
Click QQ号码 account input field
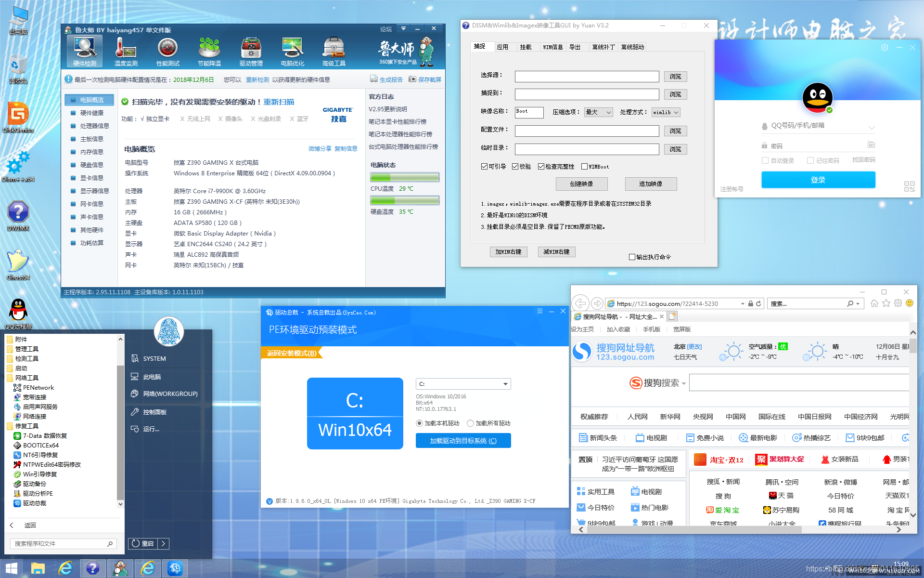pyautogui.click(x=817, y=126)
